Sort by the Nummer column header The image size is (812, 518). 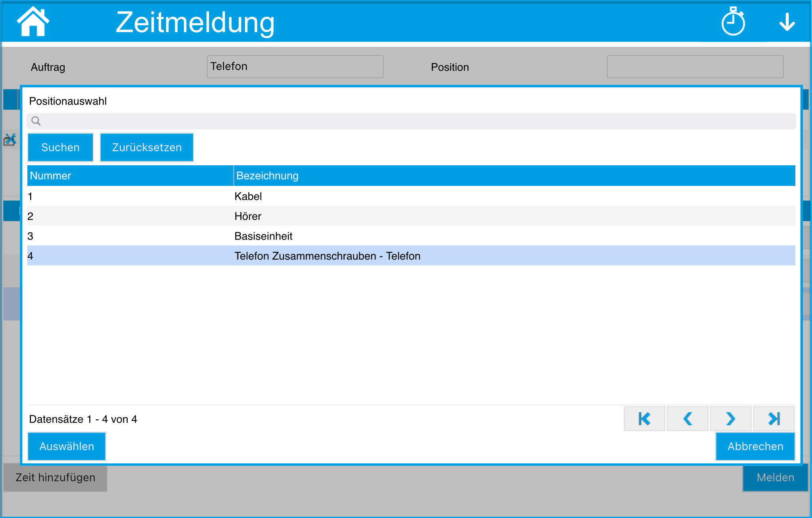(x=50, y=176)
